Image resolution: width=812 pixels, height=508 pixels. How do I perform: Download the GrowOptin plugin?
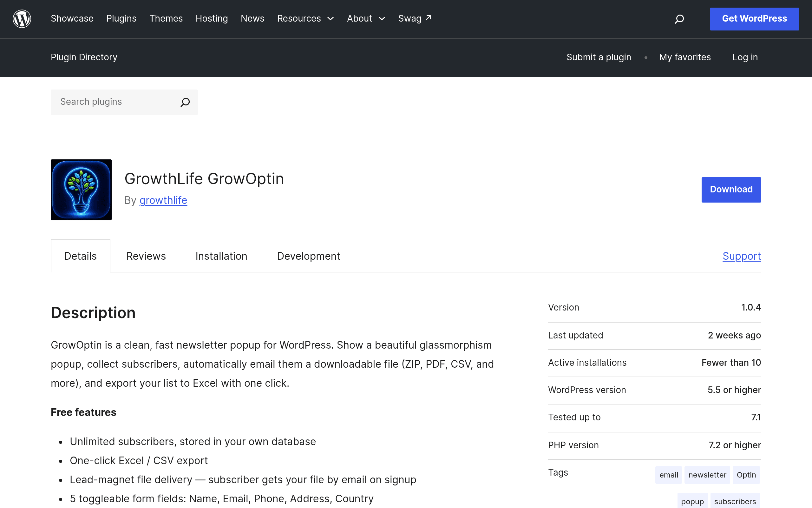click(x=731, y=190)
